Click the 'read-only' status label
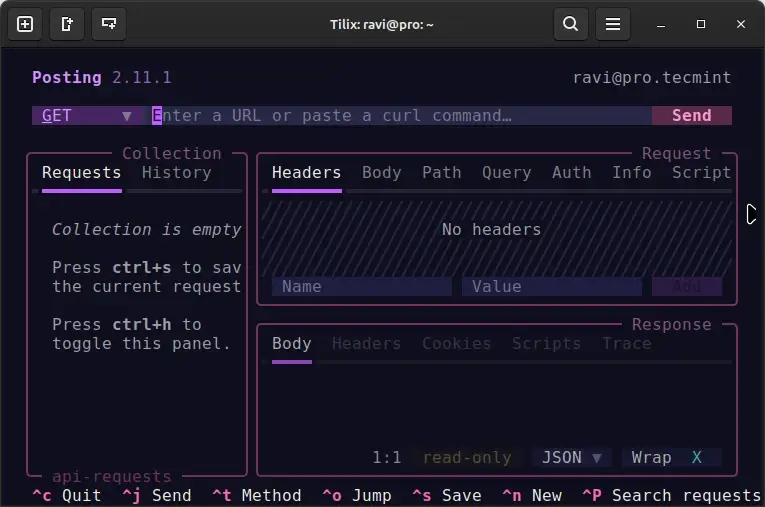Screen dimensions: 765x507 point(466,458)
